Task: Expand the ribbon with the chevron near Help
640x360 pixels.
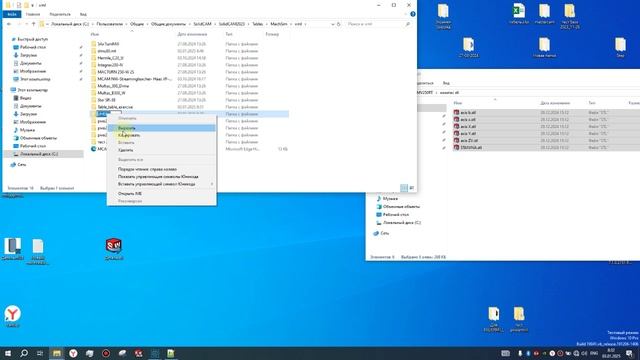Action: tap(406, 14)
